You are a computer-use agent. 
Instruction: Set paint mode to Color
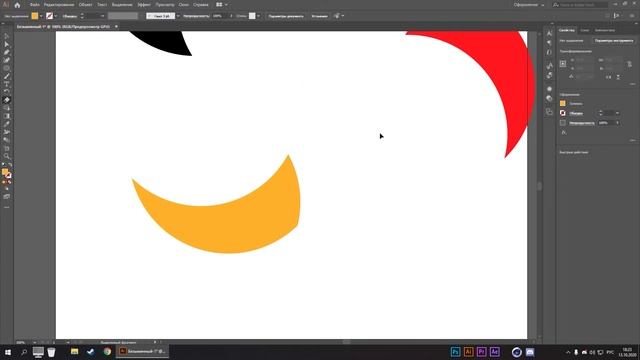tap(4, 182)
